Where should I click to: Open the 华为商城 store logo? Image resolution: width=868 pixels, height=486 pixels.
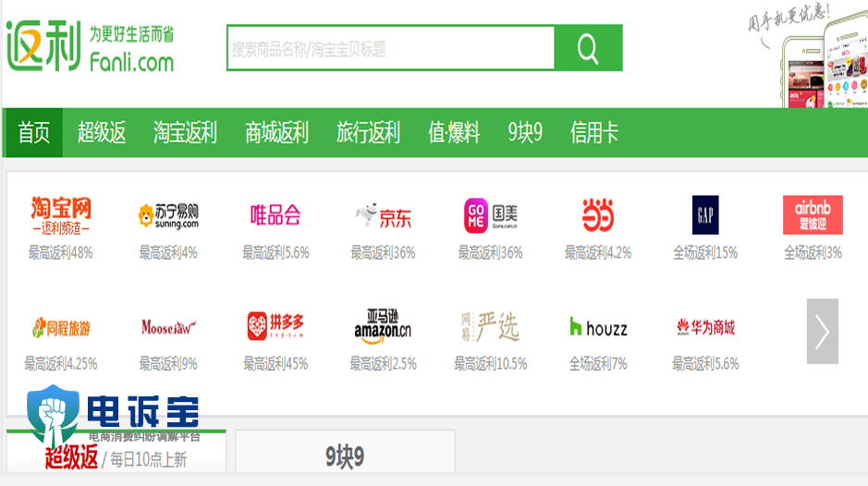tap(705, 327)
